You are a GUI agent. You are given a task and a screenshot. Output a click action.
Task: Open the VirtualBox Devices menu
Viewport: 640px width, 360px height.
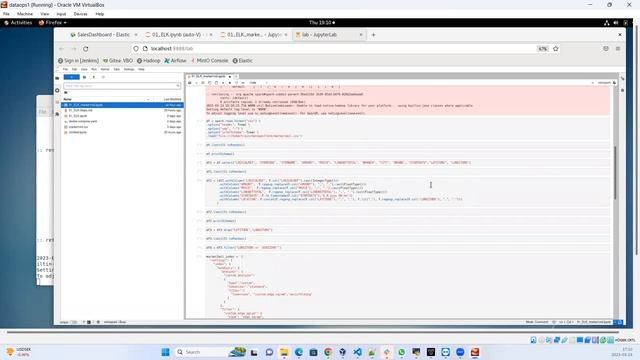point(80,14)
